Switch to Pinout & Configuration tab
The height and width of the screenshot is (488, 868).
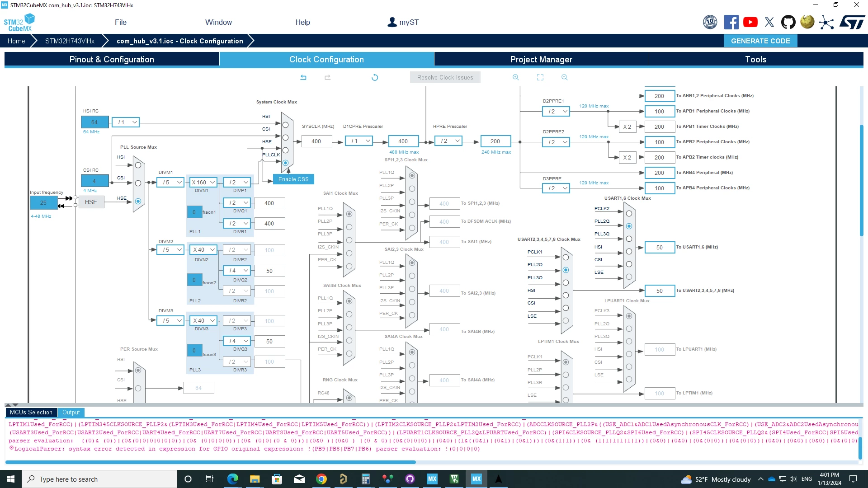click(x=112, y=59)
